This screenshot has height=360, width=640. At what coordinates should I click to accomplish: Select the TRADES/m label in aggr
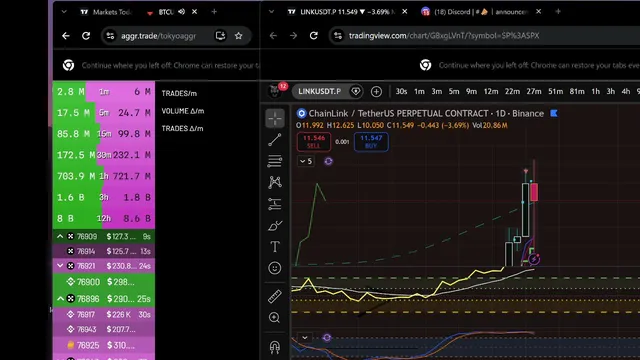click(x=179, y=93)
